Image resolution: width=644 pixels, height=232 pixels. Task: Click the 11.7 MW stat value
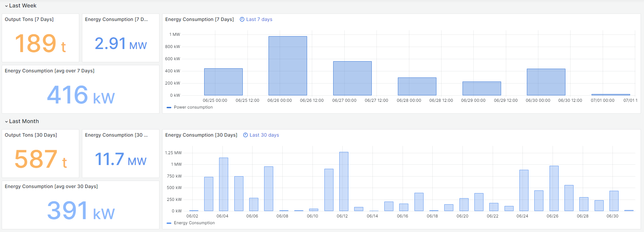121,159
